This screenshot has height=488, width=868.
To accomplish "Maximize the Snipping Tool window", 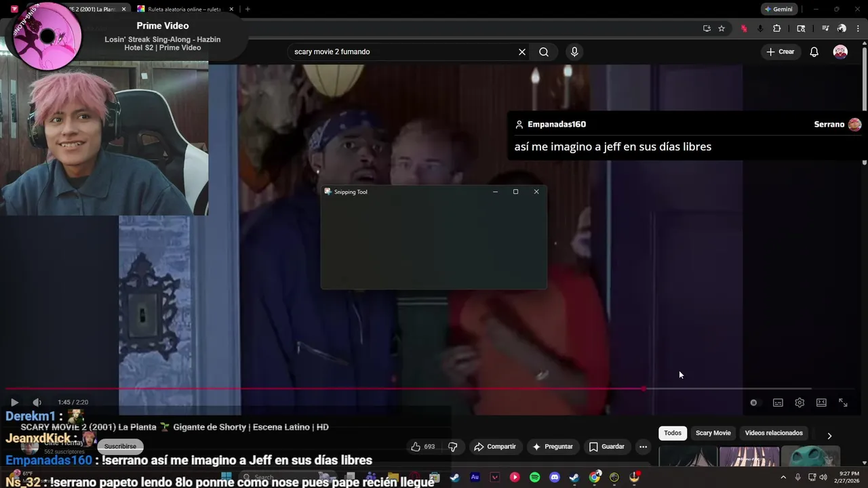I will [x=515, y=192].
